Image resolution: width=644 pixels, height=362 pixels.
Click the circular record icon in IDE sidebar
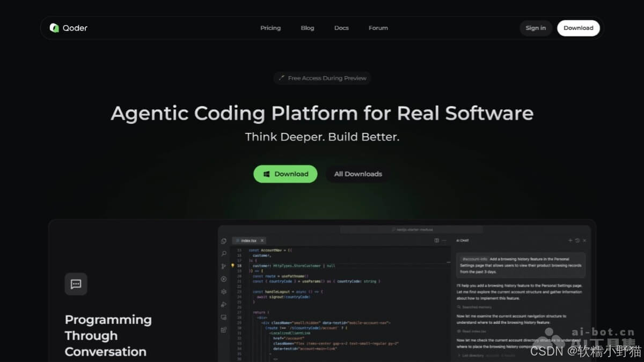click(x=224, y=279)
